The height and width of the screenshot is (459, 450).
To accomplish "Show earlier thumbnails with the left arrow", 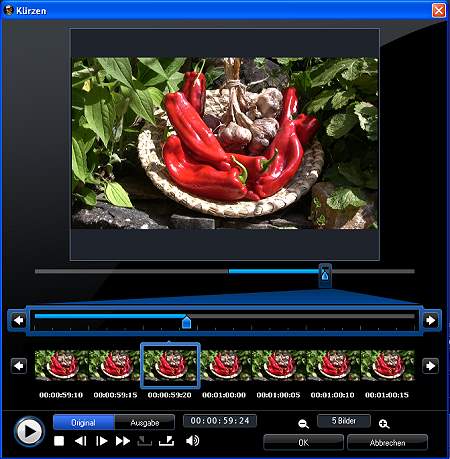I will coord(19,366).
